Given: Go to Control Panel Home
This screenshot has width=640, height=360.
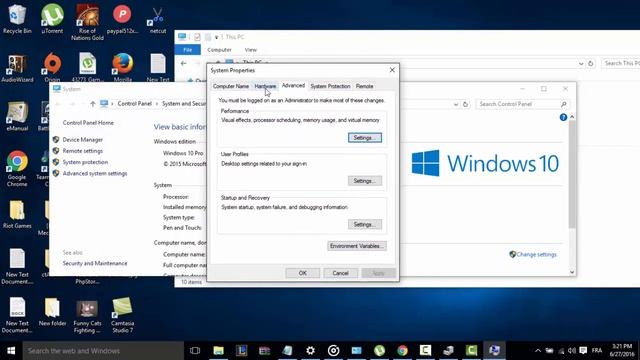Looking at the screenshot, I should [88, 123].
